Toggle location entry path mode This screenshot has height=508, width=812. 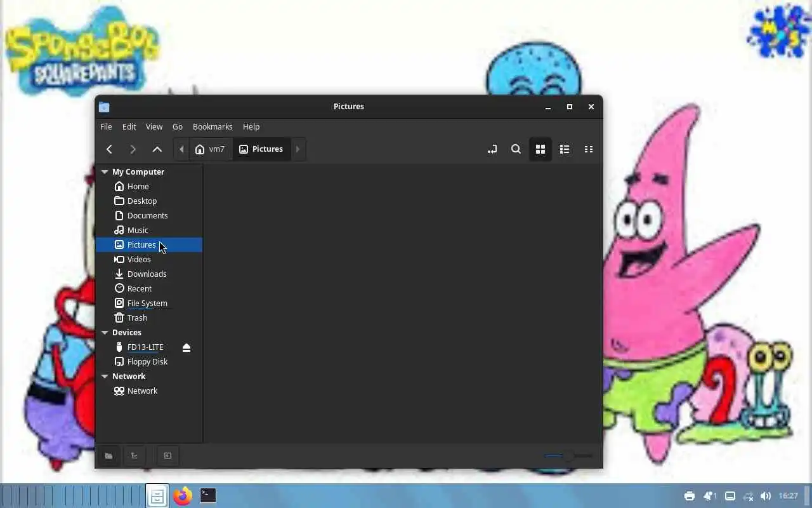click(x=492, y=149)
